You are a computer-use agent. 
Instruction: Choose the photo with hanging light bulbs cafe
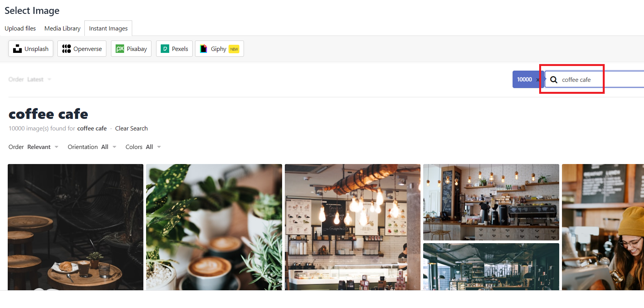point(353,227)
